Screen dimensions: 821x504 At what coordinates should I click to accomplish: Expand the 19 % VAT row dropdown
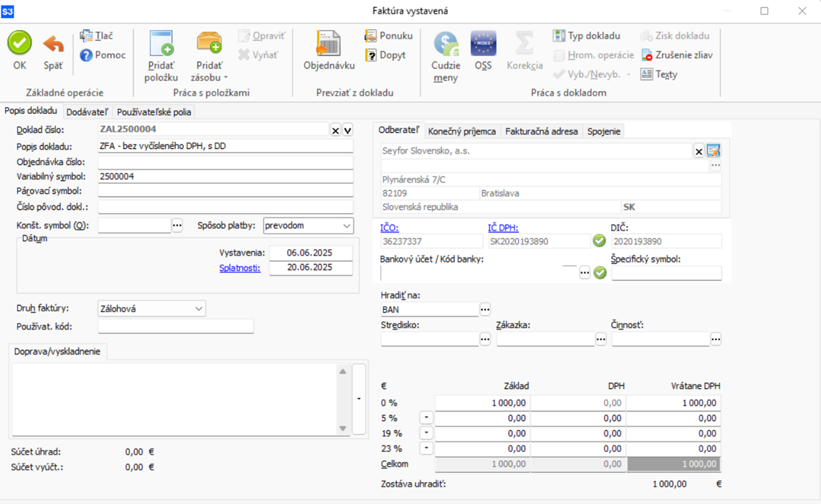click(426, 433)
